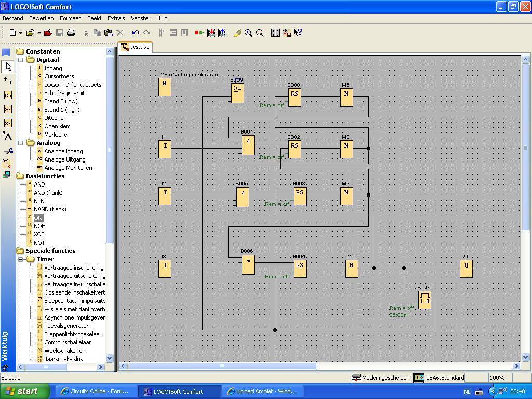Select the GF basic functions tool
The width and height of the screenshot is (532, 399).
[8, 109]
